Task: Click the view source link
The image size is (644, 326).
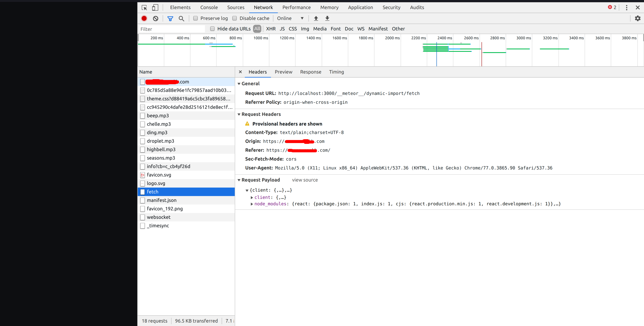Action: 305,180
